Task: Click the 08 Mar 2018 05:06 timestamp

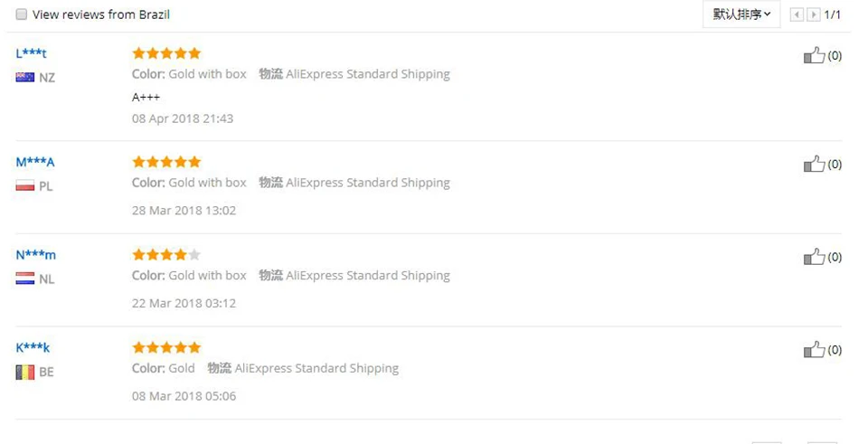Action: 184,396
